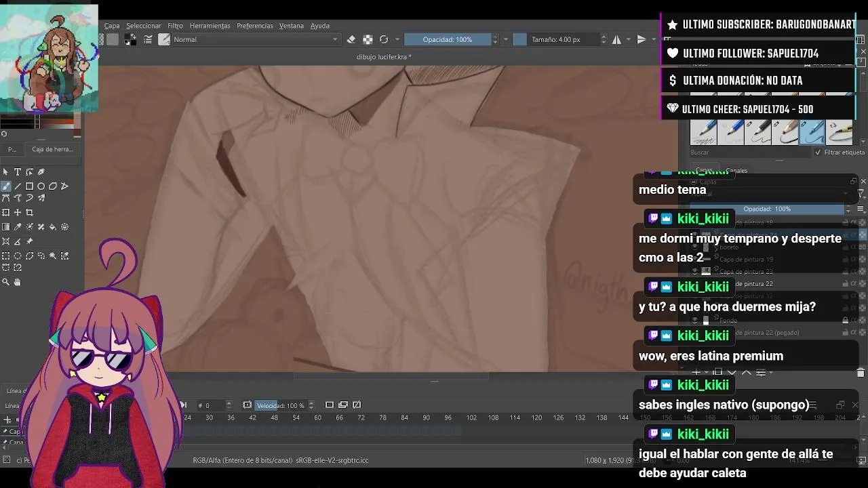Expand the arrow after the Opacidad slider

click(505, 39)
